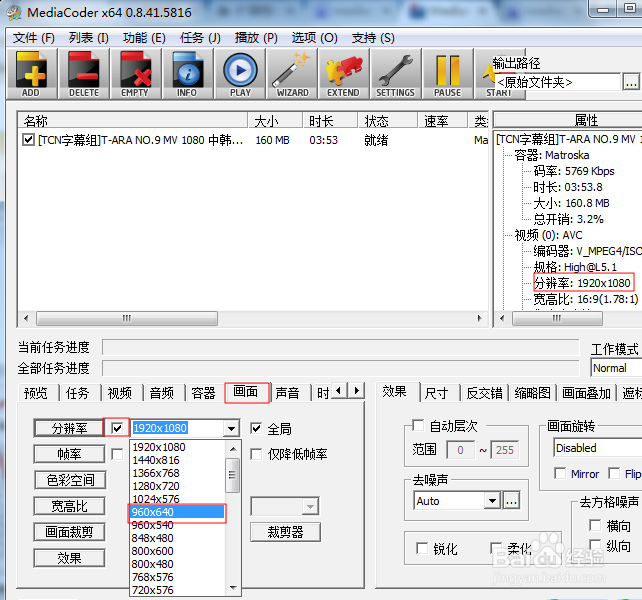Viewport: 642px width, 600px height.
Task: Launch the WIZARD toolbar icon
Action: pos(292,73)
